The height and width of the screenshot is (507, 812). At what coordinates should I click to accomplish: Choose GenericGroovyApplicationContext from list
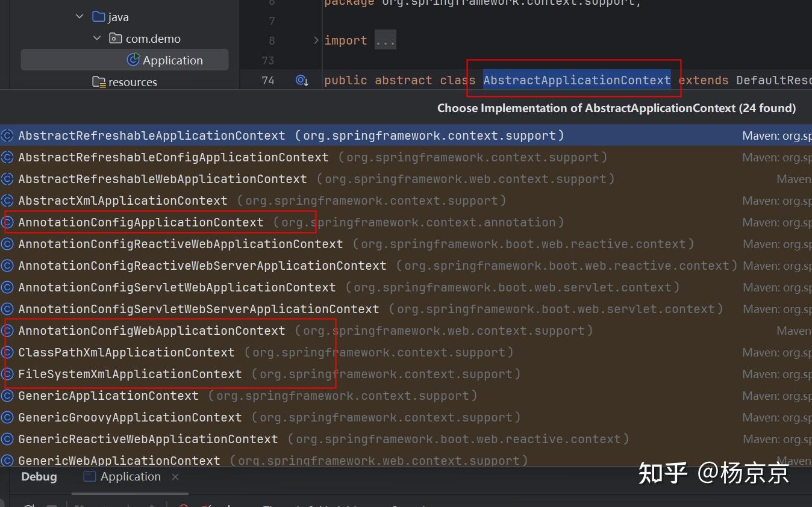406,417
